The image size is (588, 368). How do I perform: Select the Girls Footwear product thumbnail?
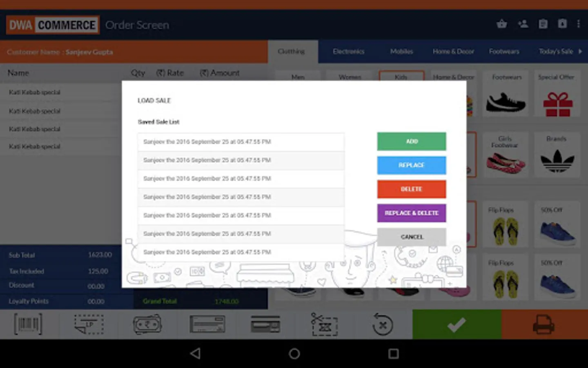(506, 155)
